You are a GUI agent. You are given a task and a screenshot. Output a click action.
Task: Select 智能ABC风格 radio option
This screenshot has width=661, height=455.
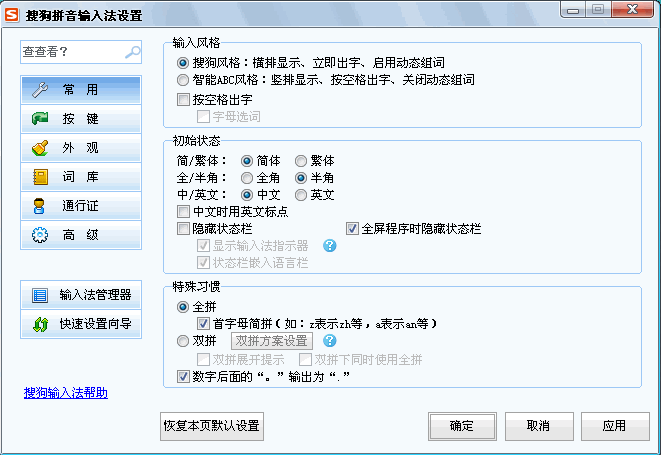click(182, 80)
